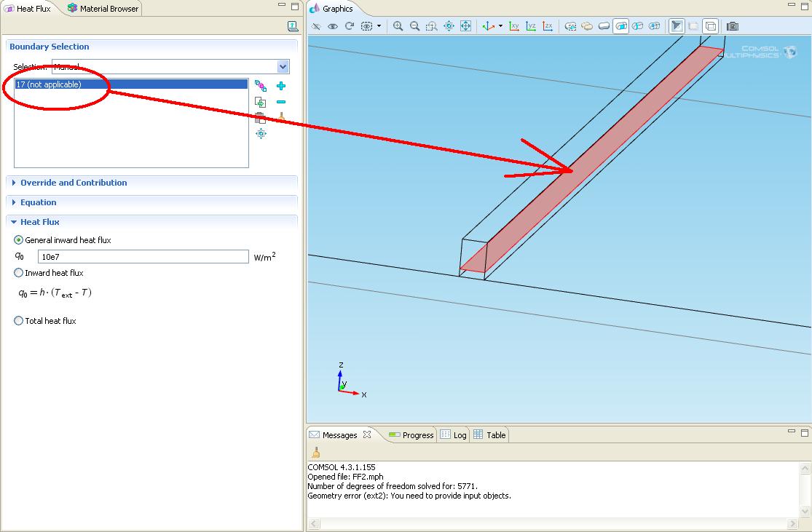The height and width of the screenshot is (532, 812).
Task: Switch to the Material Browser tab
Action: [x=108, y=9]
